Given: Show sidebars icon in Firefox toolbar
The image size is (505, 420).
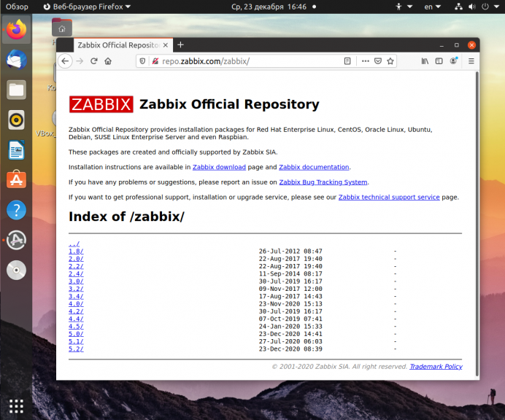Looking at the screenshot, I should click(x=439, y=61).
